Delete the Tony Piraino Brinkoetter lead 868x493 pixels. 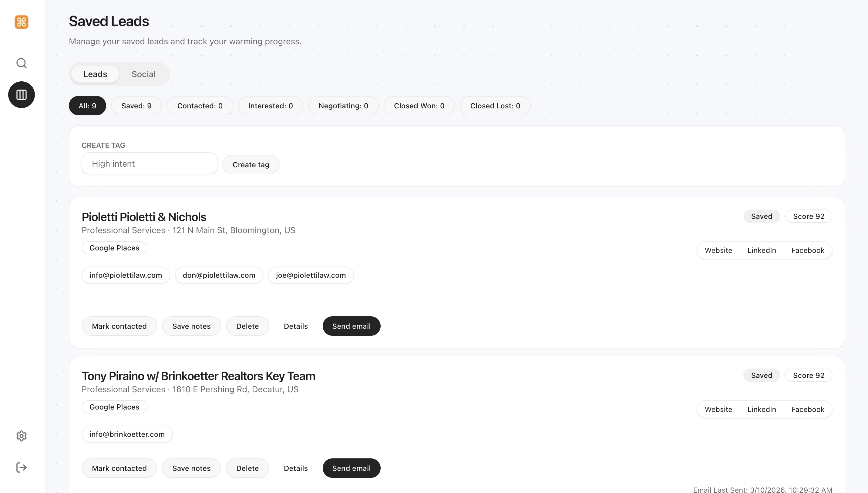(x=247, y=468)
